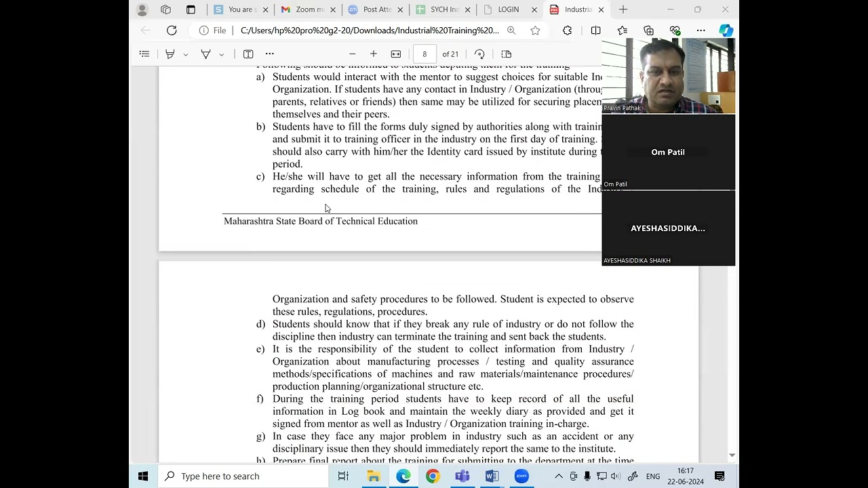
Task: Open the workspaces icon in Edge
Action: pos(166,9)
